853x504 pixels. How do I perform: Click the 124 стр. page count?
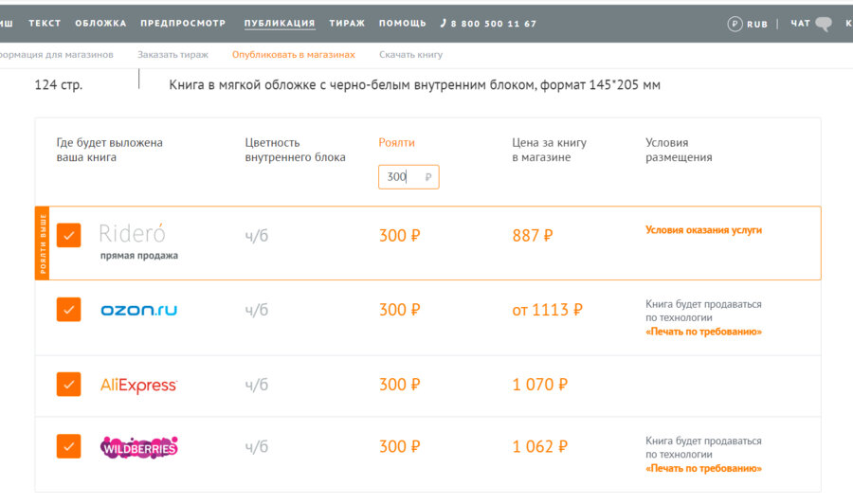58,85
